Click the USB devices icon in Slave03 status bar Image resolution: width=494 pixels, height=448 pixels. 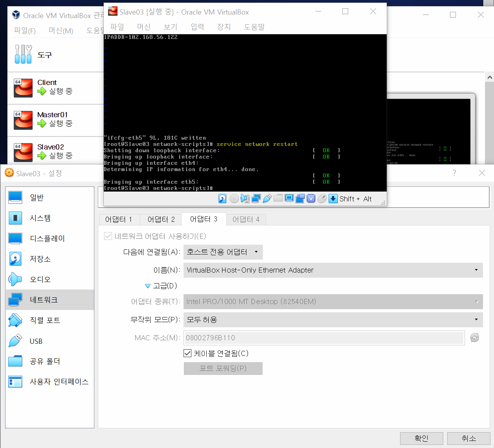[x=267, y=199]
